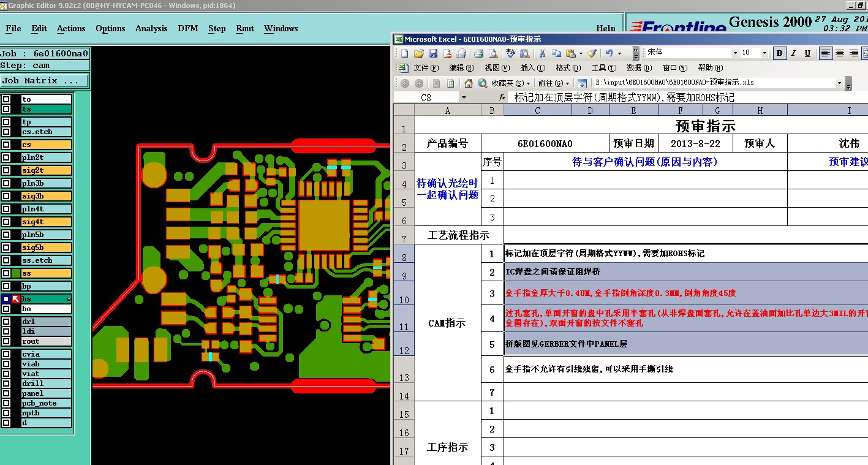Toggle the checkbox of layer rout
The height and width of the screenshot is (465, 868).
(x=6, y=341)
